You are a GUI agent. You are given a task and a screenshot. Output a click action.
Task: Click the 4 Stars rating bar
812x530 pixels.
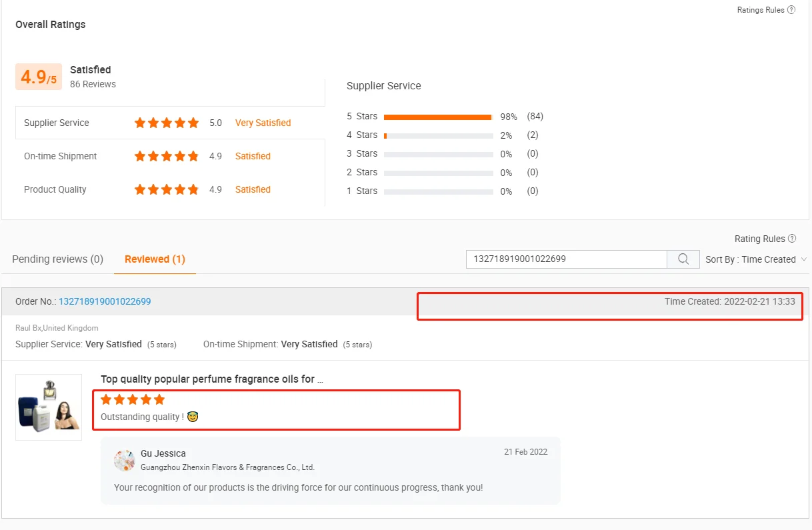tap(438, 135)
